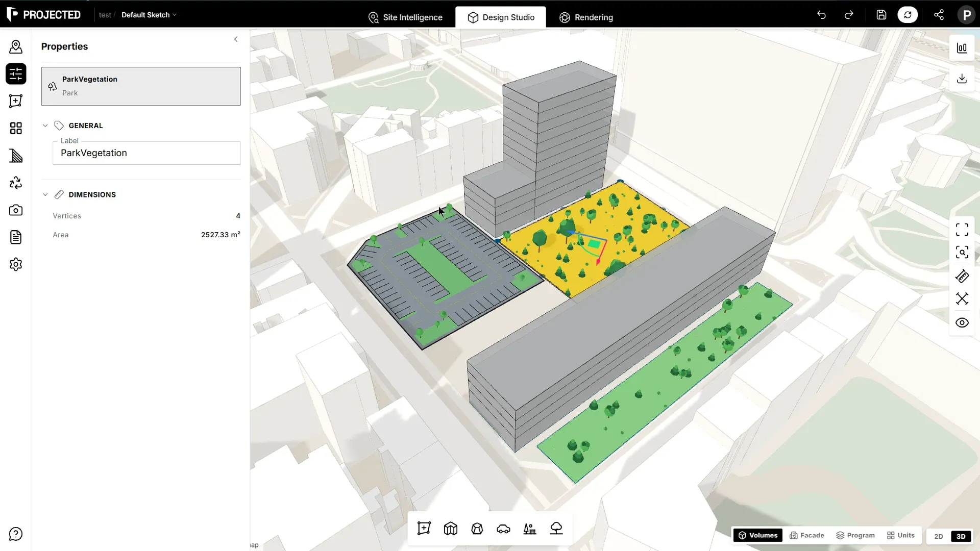The height and width of the screenshot is (551, 980).
Task: Select the polygon shape tool
Action: (x=477, y=529)
